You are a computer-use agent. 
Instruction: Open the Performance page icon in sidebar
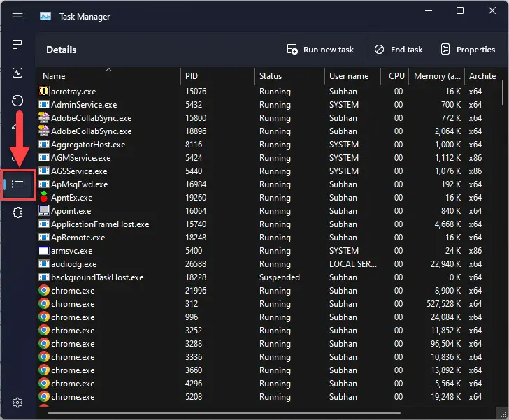(x=17, y=73)
